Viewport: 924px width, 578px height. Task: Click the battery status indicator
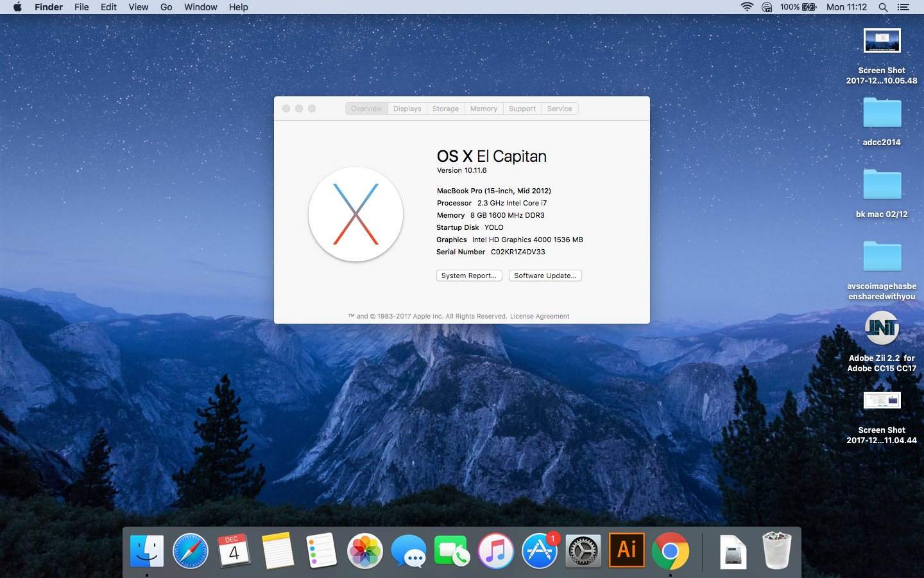798,7
